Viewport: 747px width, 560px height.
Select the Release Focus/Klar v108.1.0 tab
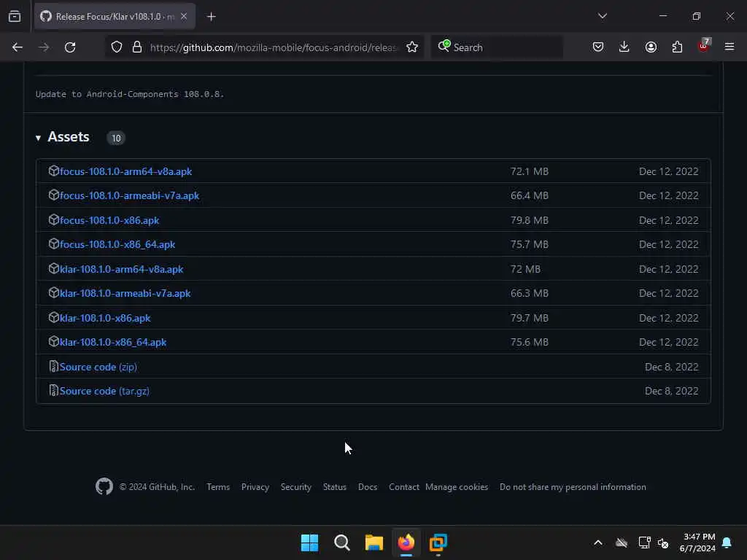(x=115, y=17)
